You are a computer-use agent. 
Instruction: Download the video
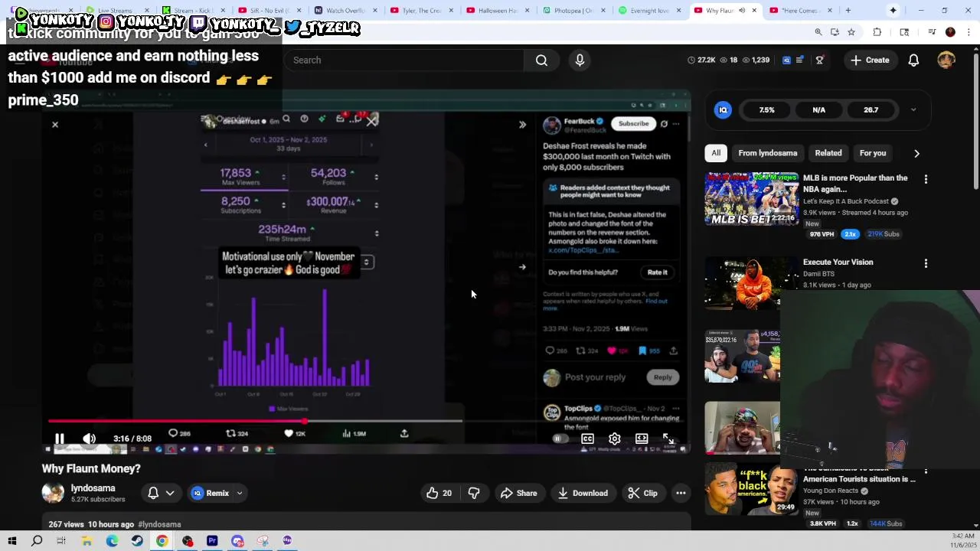pos(582,494)
